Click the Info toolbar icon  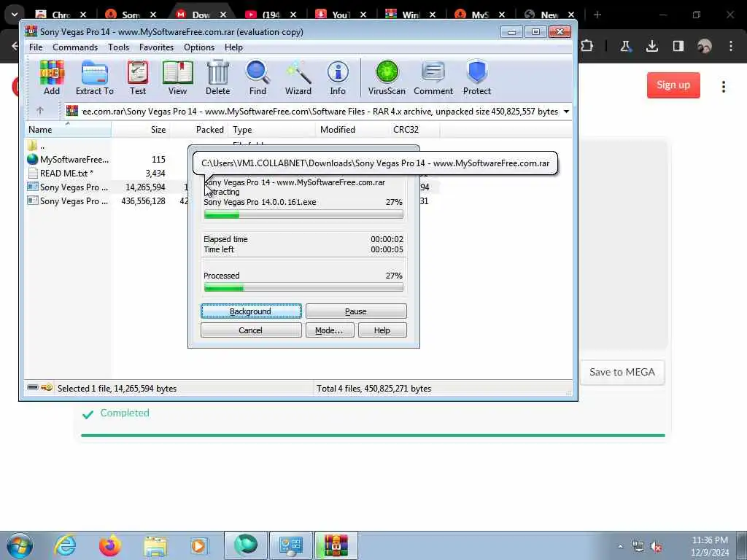[x=338, y=77]
